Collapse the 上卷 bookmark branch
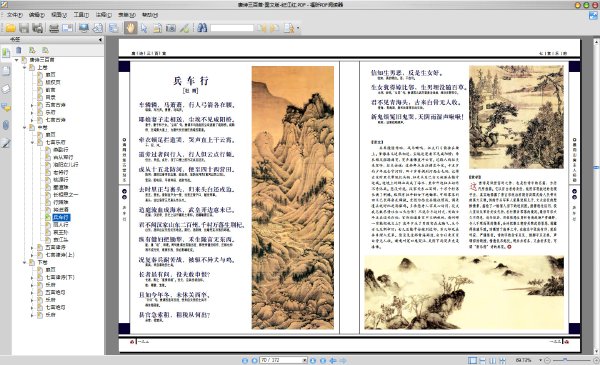This screenshot has width=600, height=365. pos(24,67)
